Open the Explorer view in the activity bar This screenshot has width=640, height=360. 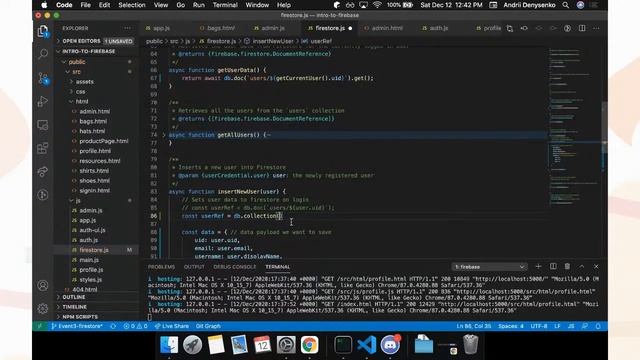click(x=43, y=31)
